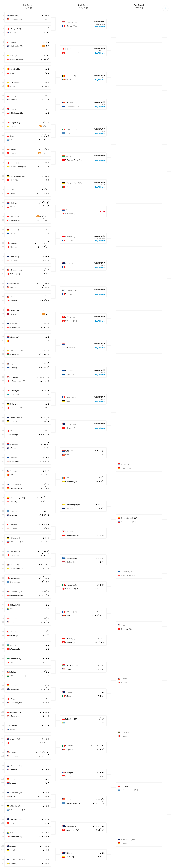Image resolution: width=171 pixels, height=868 pixels.
Task: Click the 1st Round prize money help icon
Action: coord(31,8)
